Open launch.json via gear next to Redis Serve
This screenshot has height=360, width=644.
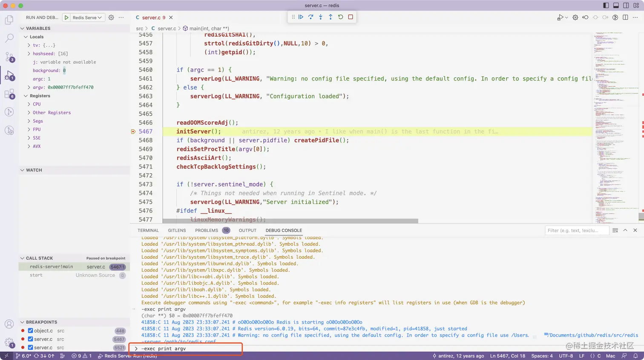click(111, 17)
